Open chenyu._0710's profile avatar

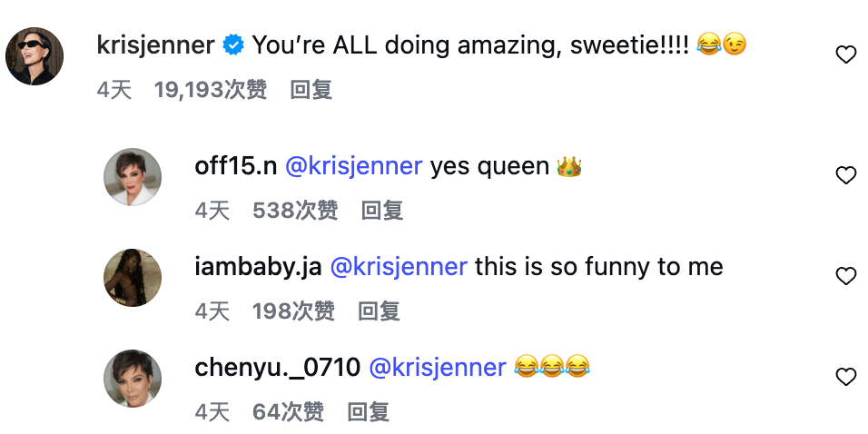point(133,379)
